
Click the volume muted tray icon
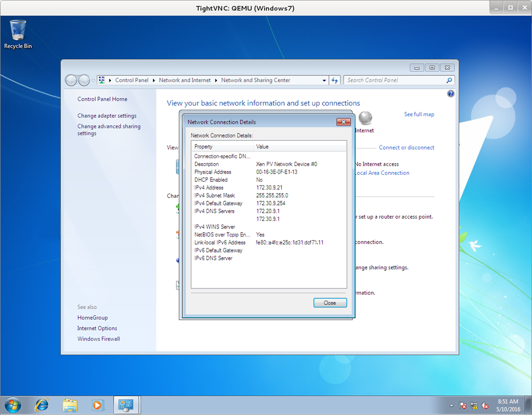click(484, 405)
